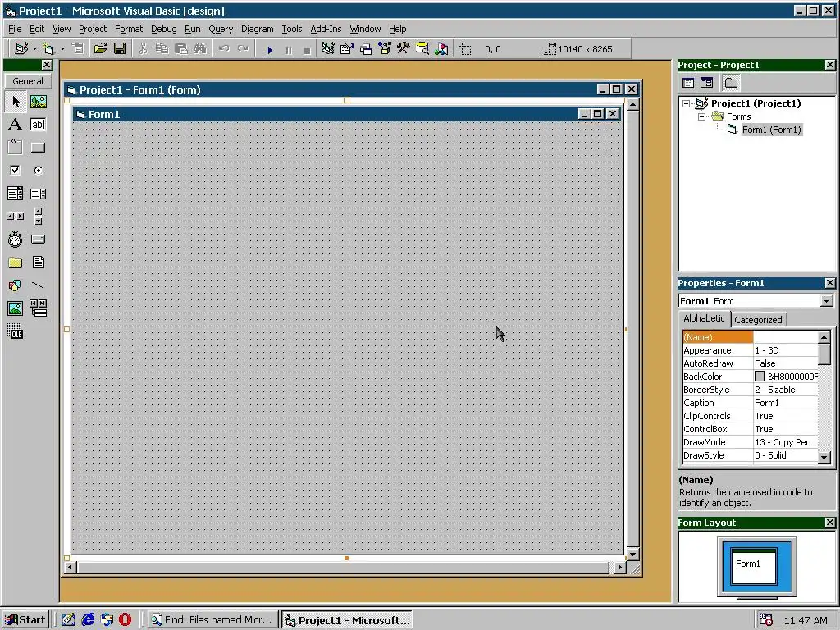Select the ListBox control tool
The height and width of the screenshot is (630, 840).
pyautogui.click(x=38, y=194)
